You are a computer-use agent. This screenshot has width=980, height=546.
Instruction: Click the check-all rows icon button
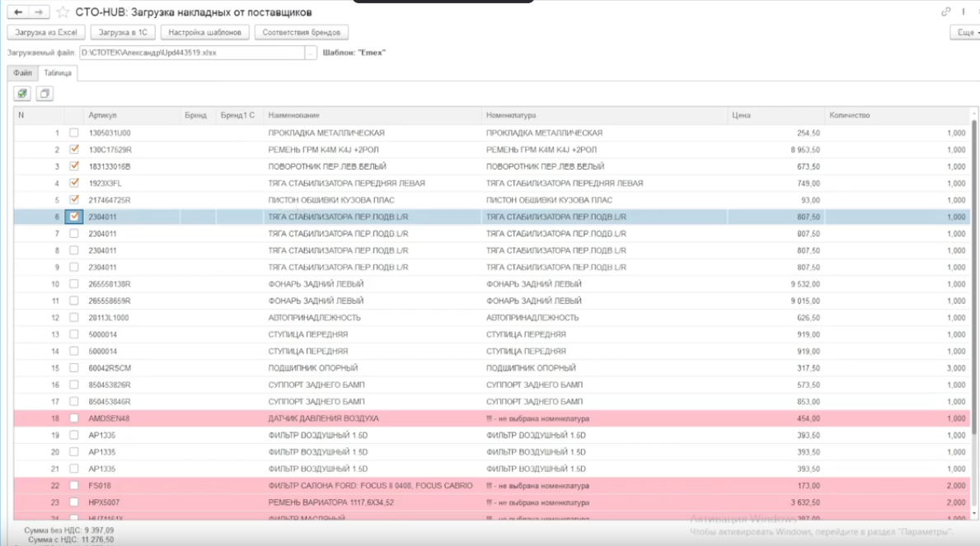[x=22, y=94]
